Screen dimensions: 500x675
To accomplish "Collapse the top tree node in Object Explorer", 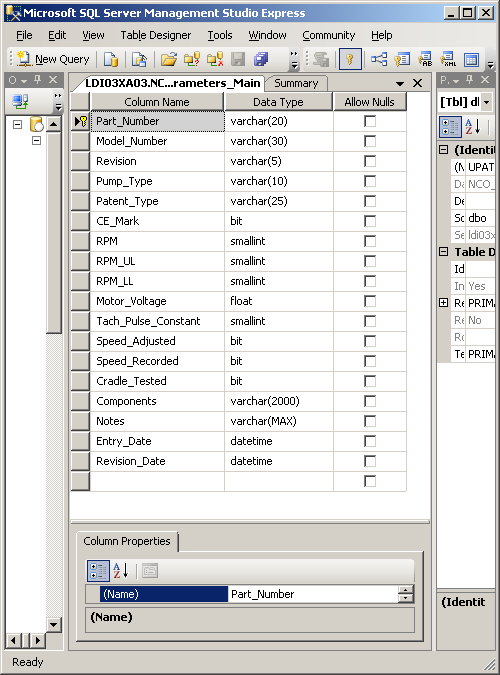I will point(17,124).
